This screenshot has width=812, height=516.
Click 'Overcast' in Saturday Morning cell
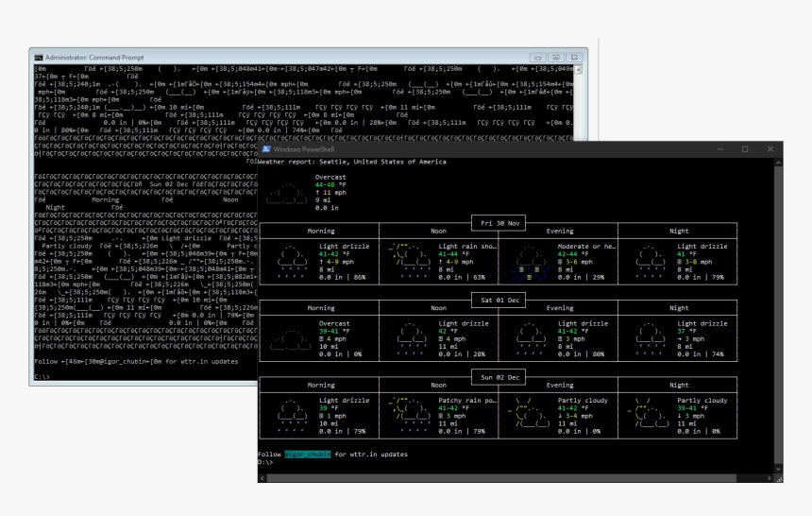click(334, 323)
